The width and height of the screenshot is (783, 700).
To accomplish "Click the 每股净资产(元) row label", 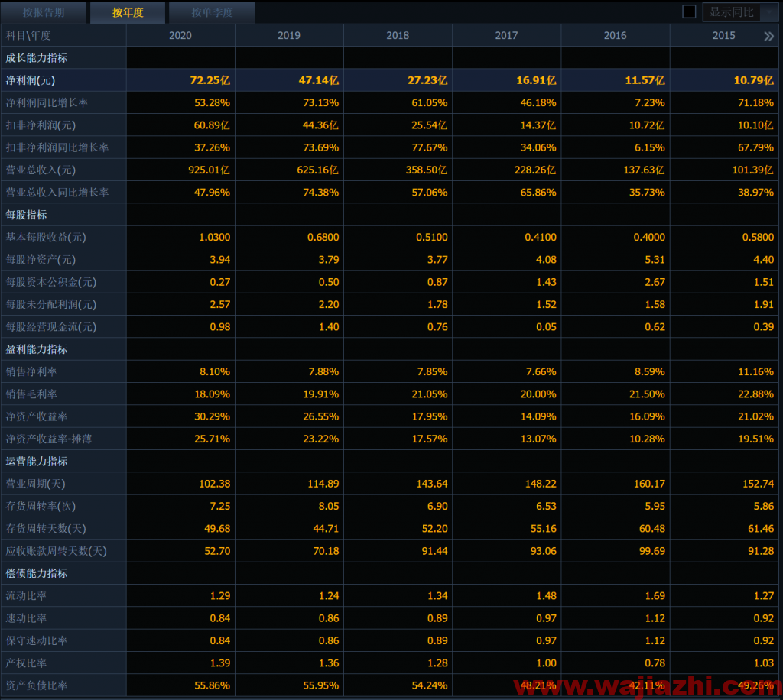I will 41,260.
